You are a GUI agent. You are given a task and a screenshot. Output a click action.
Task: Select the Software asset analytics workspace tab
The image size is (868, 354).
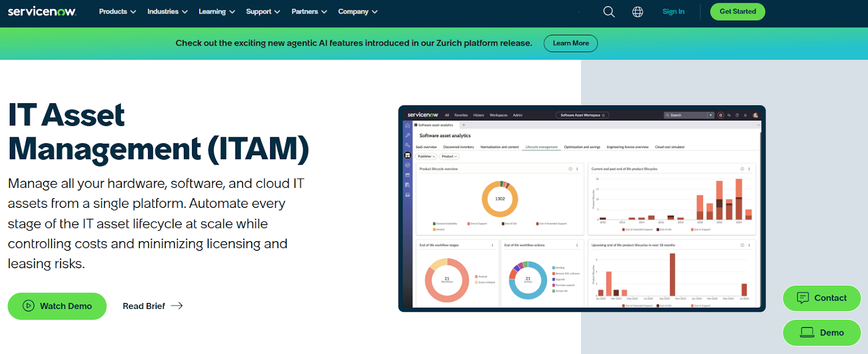pos(436,125)
